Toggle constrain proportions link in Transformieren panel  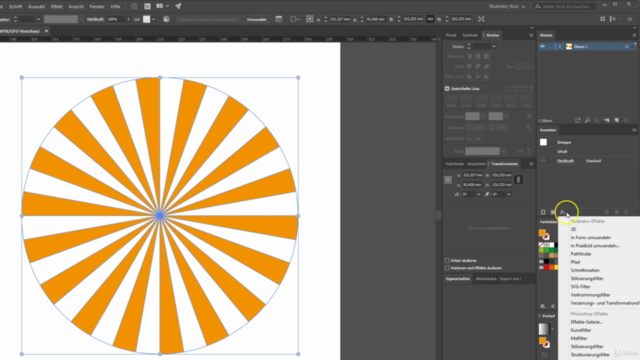tap(518, 180)
